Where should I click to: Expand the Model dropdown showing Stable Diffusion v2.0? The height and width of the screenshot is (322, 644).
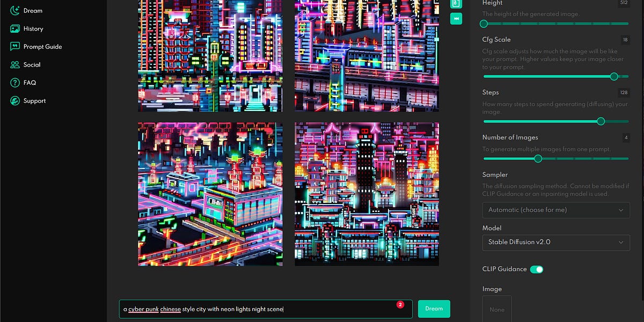click(556, 243)
